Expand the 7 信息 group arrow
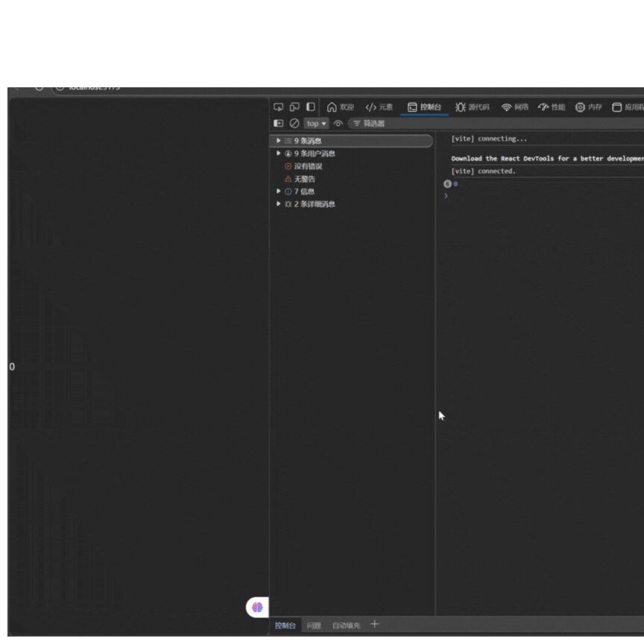 (279, 191)
